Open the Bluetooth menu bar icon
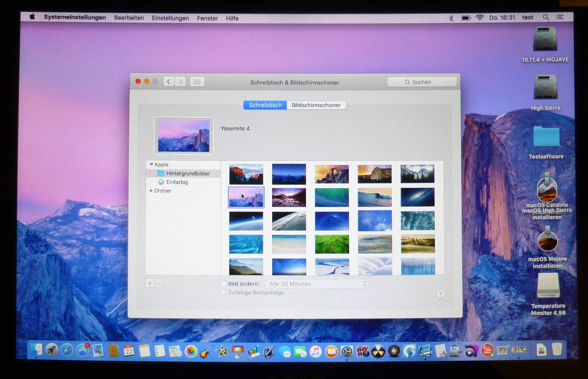Viewport: 588px width, 379px height. (x=451, y=18)
